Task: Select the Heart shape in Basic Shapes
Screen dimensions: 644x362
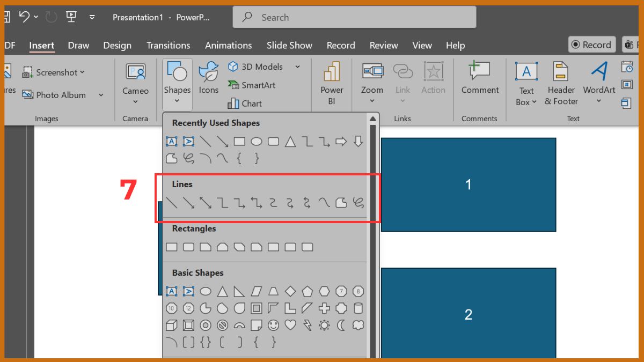Action: (290, 325)
